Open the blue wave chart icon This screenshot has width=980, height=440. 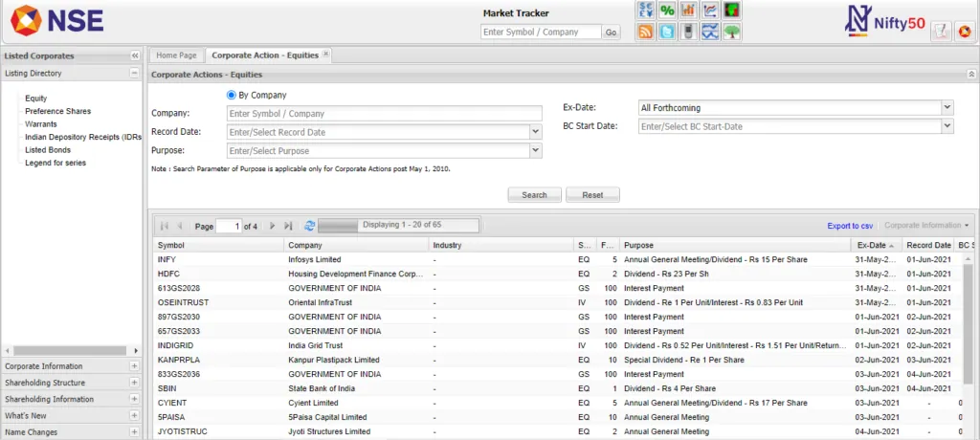pos(710,32)
